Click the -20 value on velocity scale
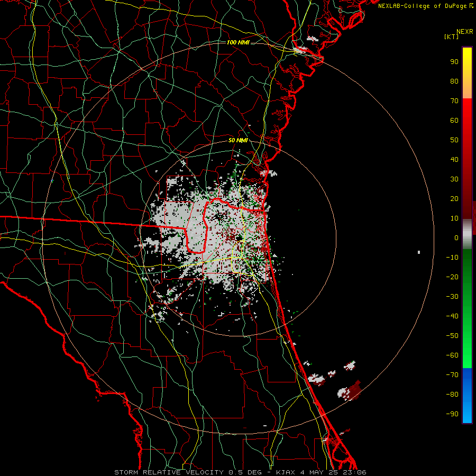Image resolution: width=476 pixels, height=476 pixels. (x=452, y=277)
